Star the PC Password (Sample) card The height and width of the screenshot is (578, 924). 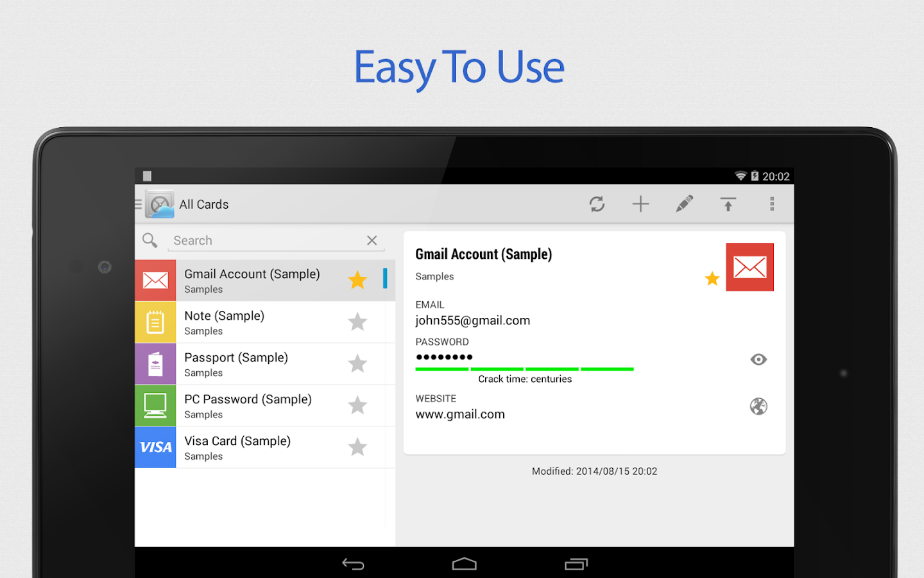point(357,405)
